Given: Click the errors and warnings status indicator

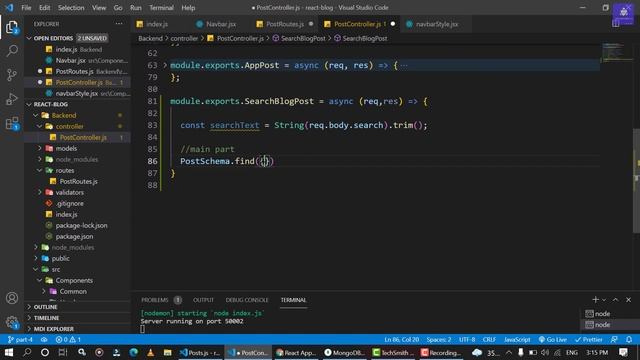Looking at the screenshot, I should coord(68,339).
